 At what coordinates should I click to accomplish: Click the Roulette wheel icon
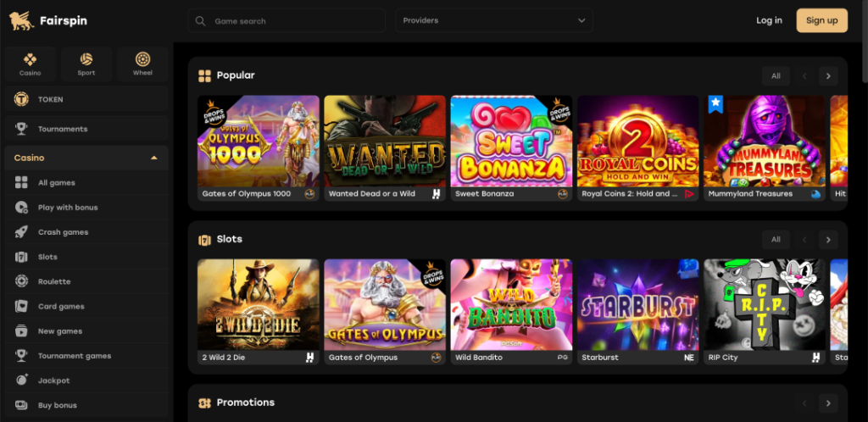(21, 281)
